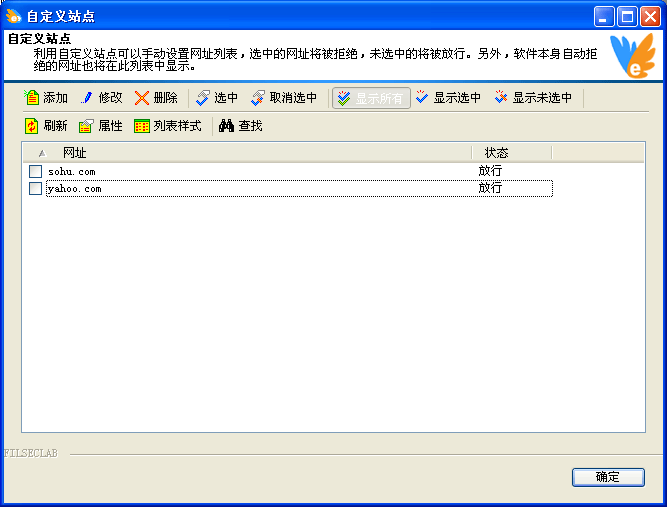This screenshot has width=667, height=507.
Task: Click the 确定 (OK) button
Action: pyautogui.click(x=607, y=477)
